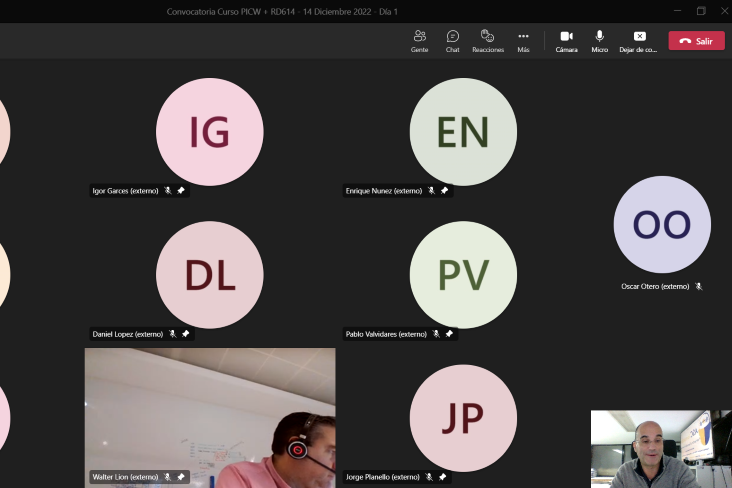Screen dimensions: 732x488
Task: Select the DL avatar of Daniel Lopez
Action: pyautogui.click(x=210, y=275)
